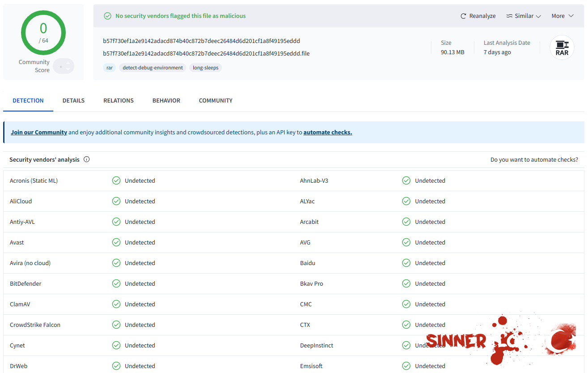588x373 pixels.
Task: Select the COMMUNITY tab
Action: click(x=216, y=101)
